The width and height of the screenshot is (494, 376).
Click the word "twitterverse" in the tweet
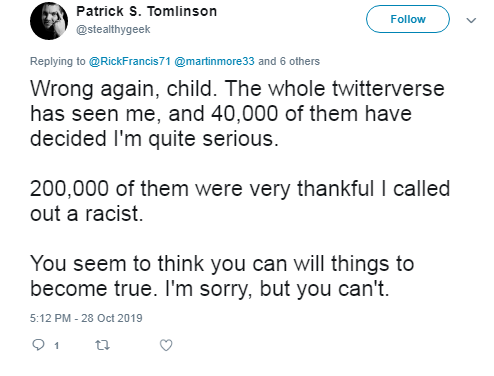[x=388, y=89]
